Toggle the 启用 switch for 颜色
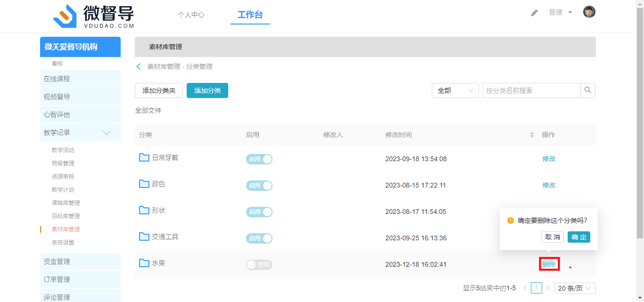Screen dimensions: 644x302 (x=259, y=186)
